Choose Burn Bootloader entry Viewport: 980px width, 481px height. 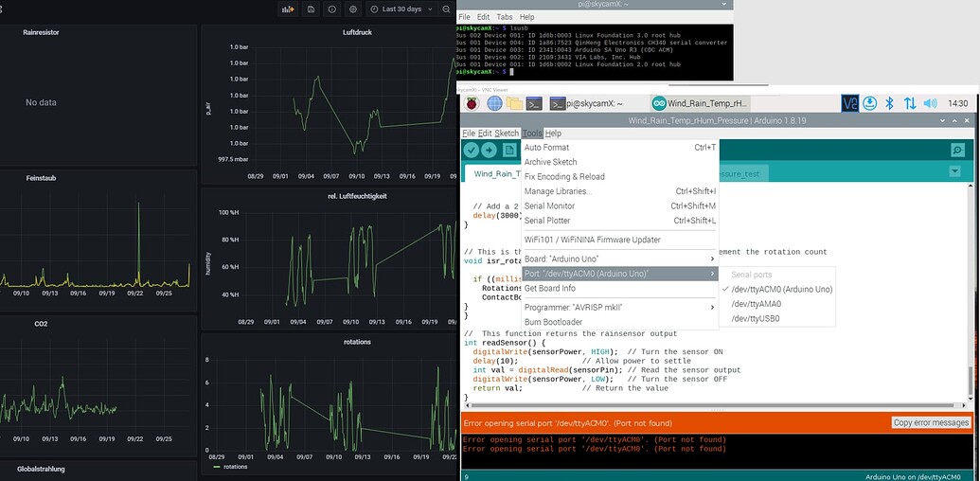619,322
